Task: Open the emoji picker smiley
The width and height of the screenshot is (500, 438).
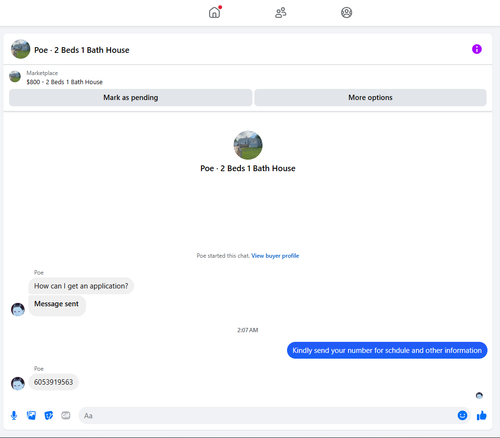Action: [462, 415]
